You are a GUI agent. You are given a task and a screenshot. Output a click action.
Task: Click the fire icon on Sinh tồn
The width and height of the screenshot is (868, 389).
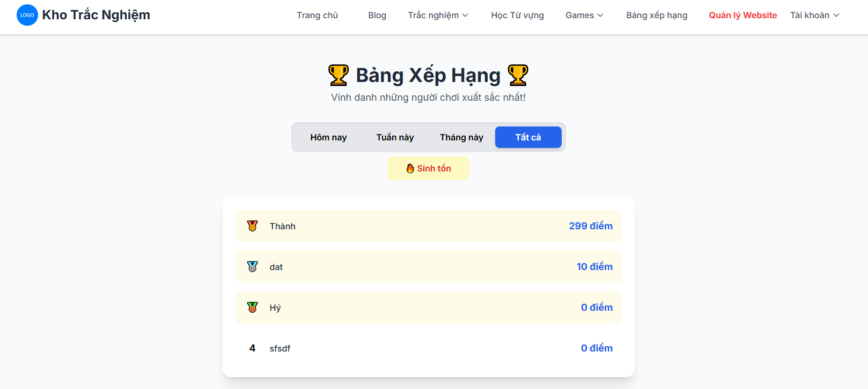(x=410, y=169)
